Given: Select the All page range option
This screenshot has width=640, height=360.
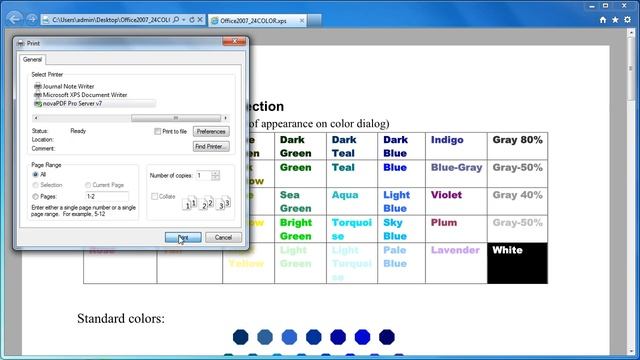Looking at the screenshot, I should (36, 174).
